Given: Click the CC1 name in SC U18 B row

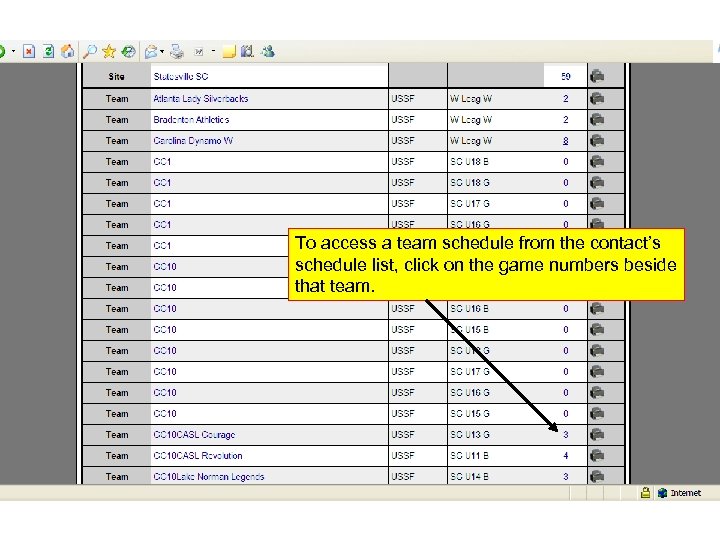Looking at the screenshot, I should [162, 162].
